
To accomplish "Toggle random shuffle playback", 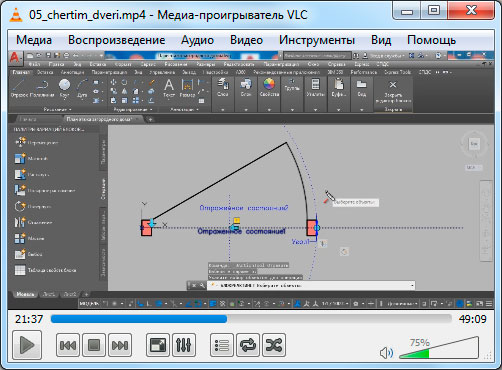I will tap(274, 345).
